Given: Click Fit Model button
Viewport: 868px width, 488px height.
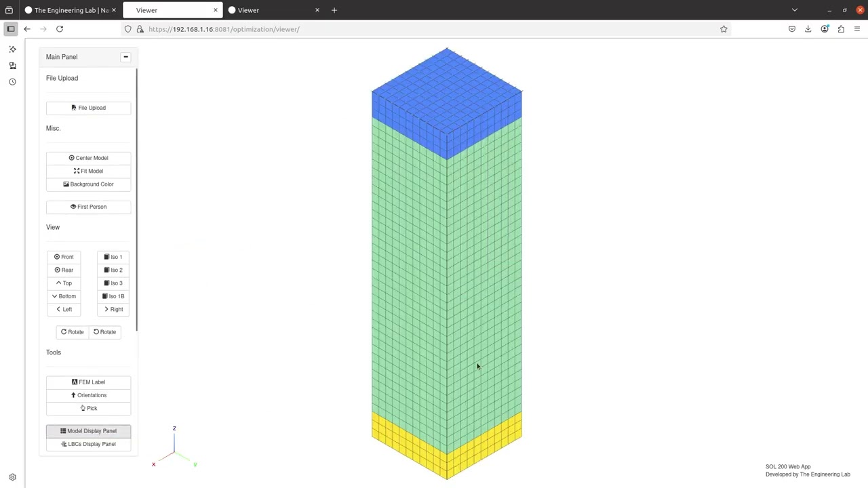Looking at the screenshot, I should tap(88, 171).
